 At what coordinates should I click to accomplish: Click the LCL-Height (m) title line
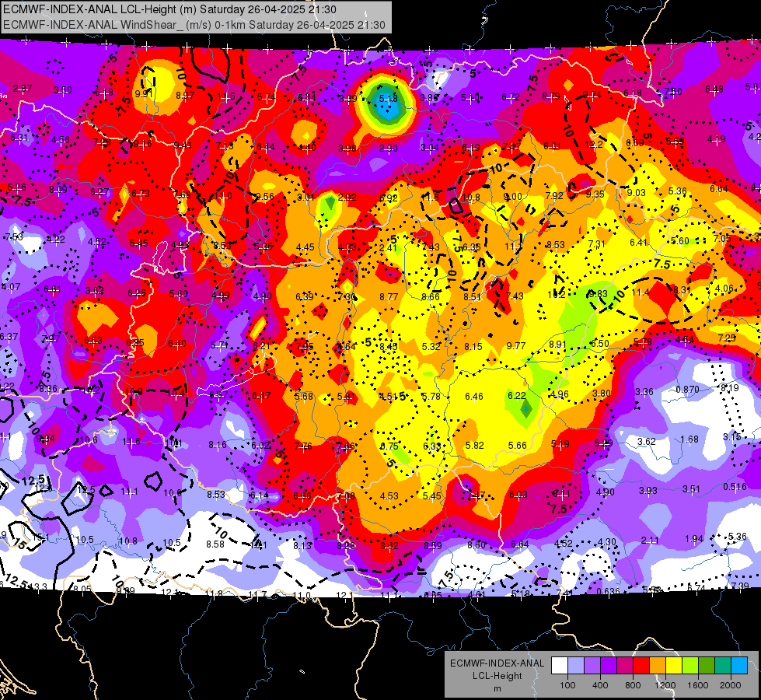tap(169, 9)
